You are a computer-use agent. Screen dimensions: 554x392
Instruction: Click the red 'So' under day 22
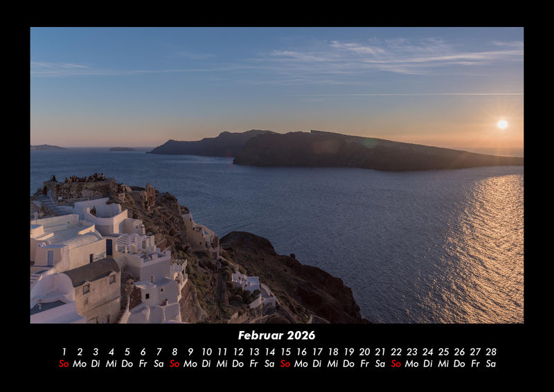(396, 364)
